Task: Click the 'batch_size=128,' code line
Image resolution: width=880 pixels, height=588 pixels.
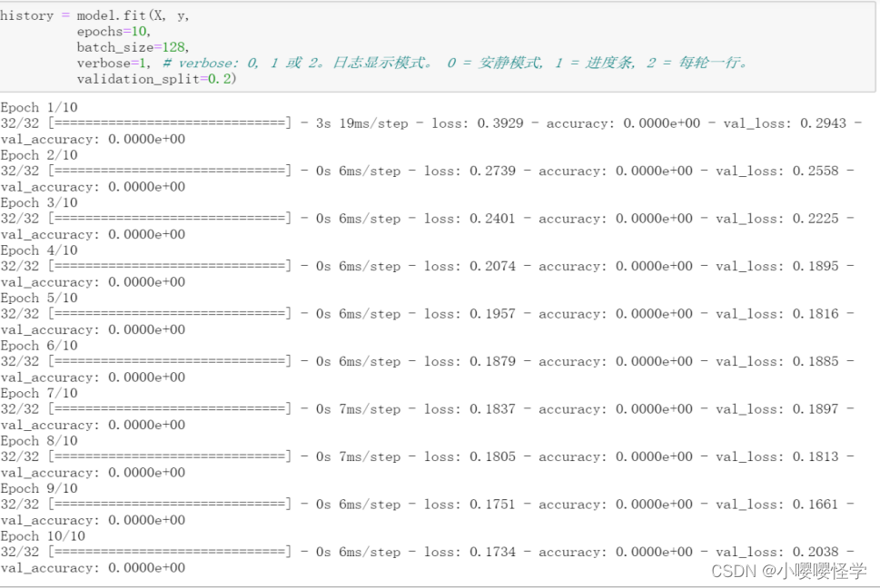Action: [133, 47]
